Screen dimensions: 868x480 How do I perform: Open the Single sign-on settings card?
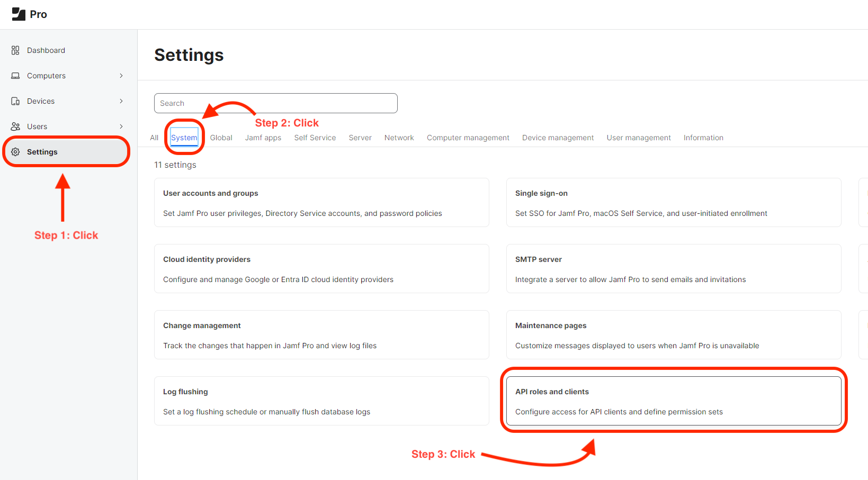[673, 203]
